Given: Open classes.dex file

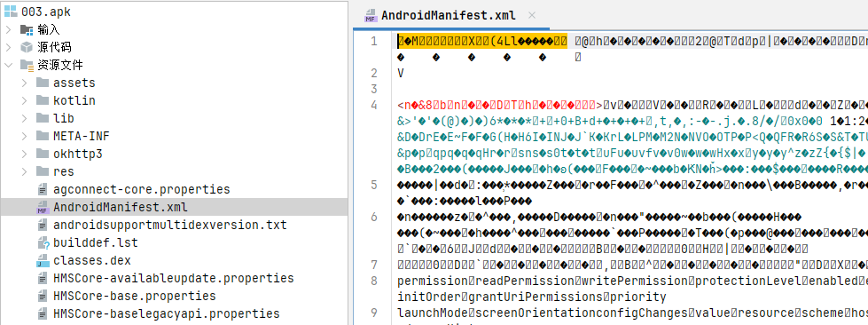Looking at the screenshot, I should click(92, 260).
